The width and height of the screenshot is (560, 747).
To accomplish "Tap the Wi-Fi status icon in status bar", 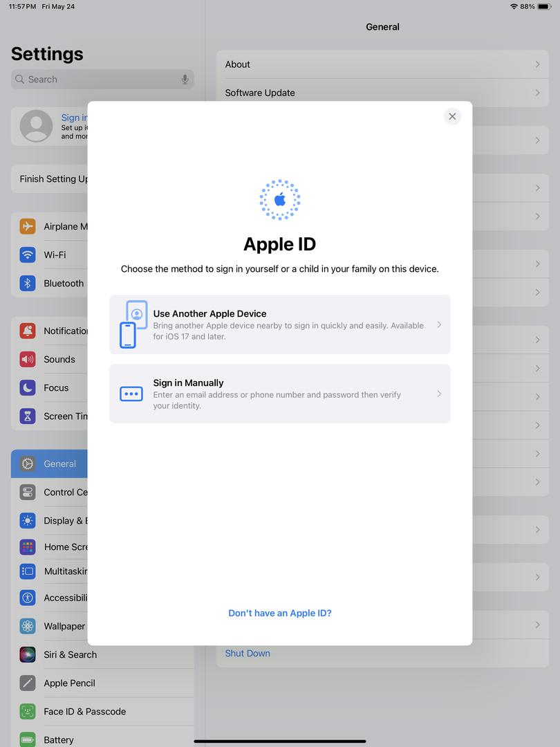I will (514, 7).
